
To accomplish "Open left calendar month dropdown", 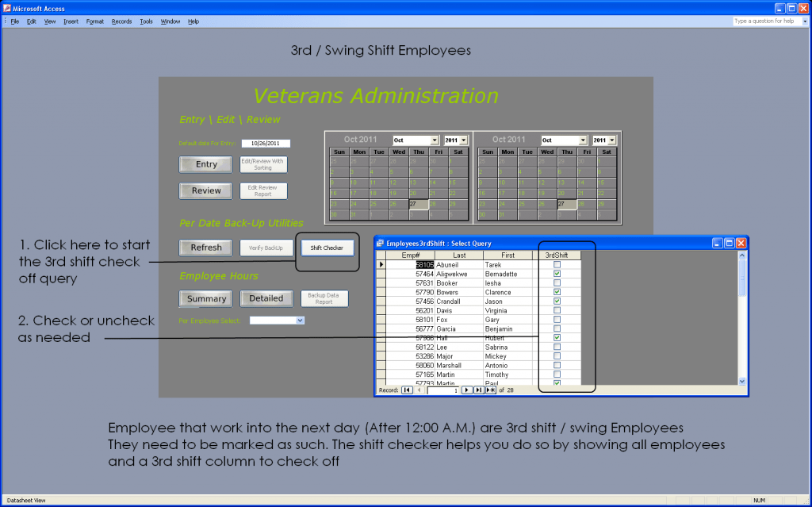I will point(434,140).
